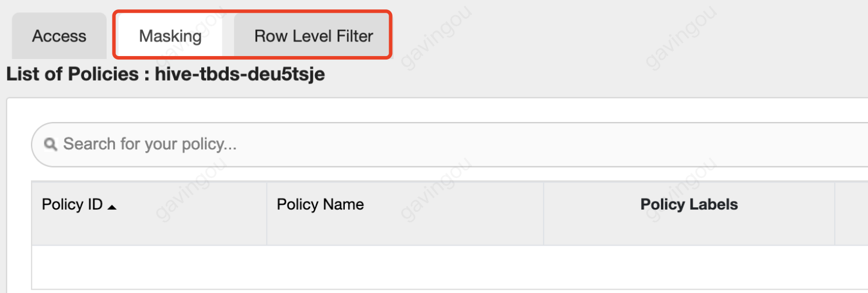
Task: Click the empty cell under the cut-off column
Action: pos(852,267)
